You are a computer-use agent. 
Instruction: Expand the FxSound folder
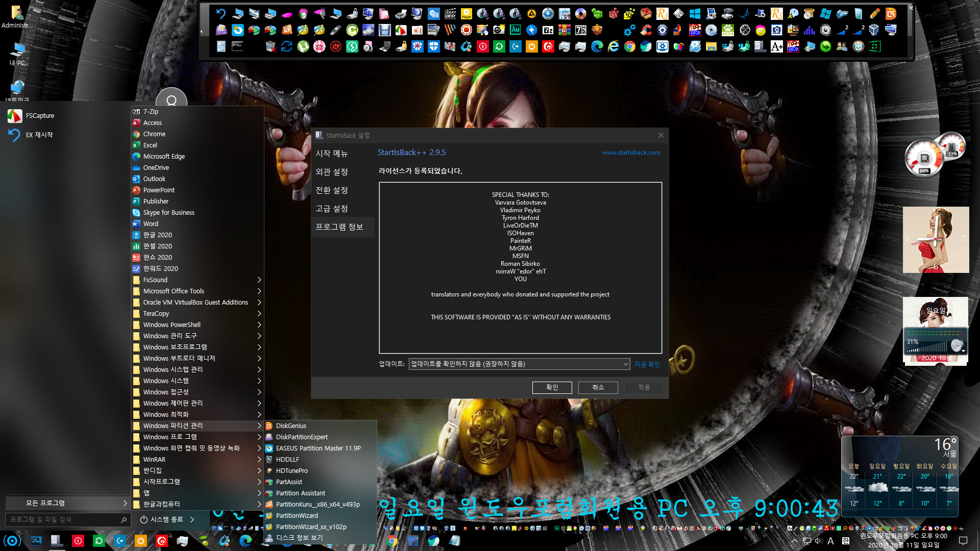point(197,280)
